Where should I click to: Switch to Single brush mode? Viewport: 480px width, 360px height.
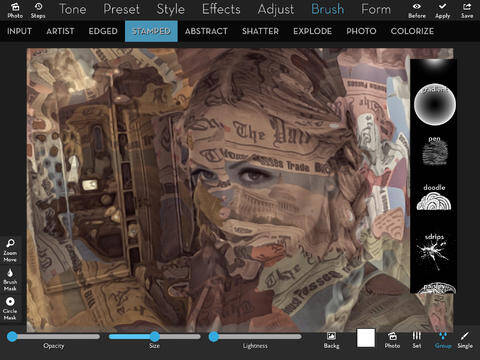[465, 340]
